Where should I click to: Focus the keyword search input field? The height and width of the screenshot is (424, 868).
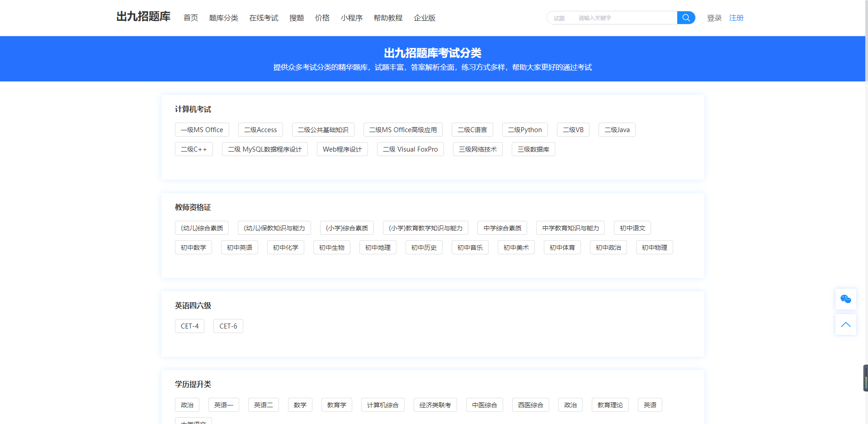pos(626,18)
